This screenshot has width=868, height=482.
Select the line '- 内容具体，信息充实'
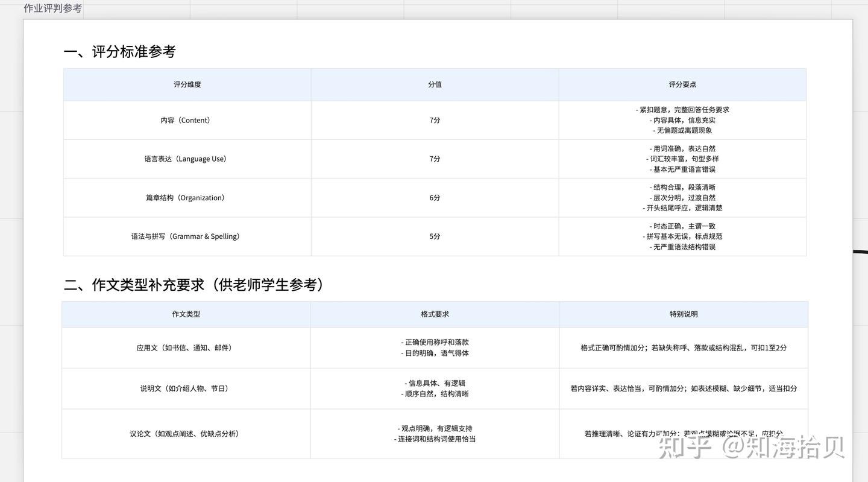[x=682, y=120]
